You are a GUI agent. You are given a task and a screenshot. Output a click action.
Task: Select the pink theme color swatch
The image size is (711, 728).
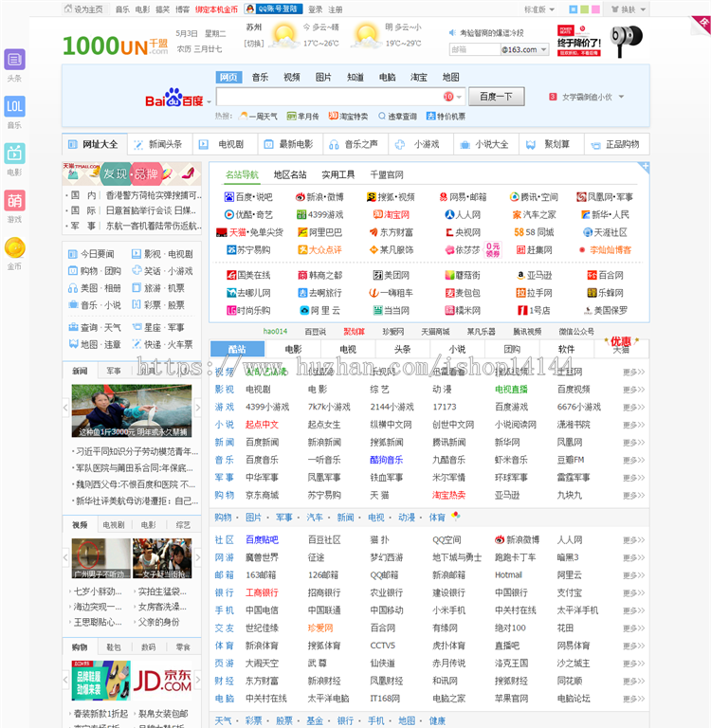click(x=596, y=9)
